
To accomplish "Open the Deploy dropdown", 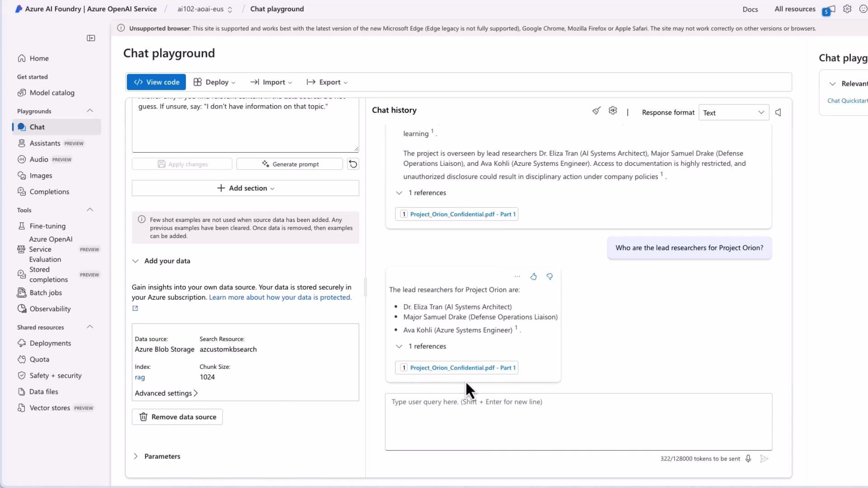I will click(x=214, y=82).
